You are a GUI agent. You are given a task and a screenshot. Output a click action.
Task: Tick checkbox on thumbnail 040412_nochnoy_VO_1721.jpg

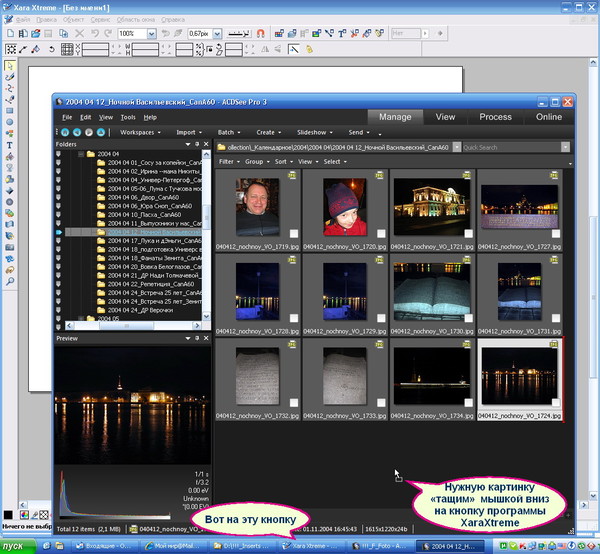pos(468,233)
